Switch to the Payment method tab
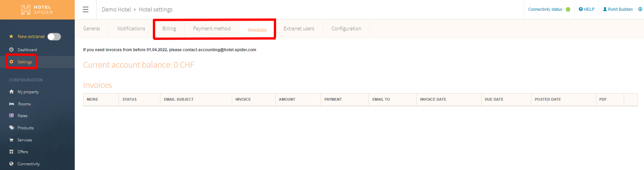Image resolution: width=644 pixels, height=170 pixels. (x=212, y=28)
